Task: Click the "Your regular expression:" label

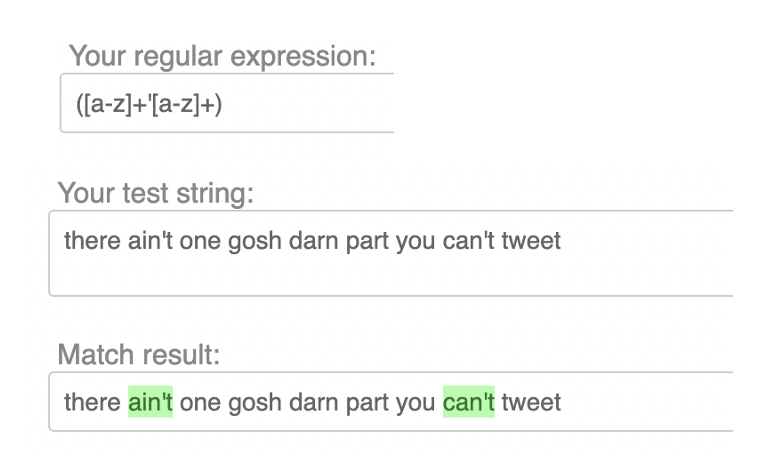Action: coord(222,56)
